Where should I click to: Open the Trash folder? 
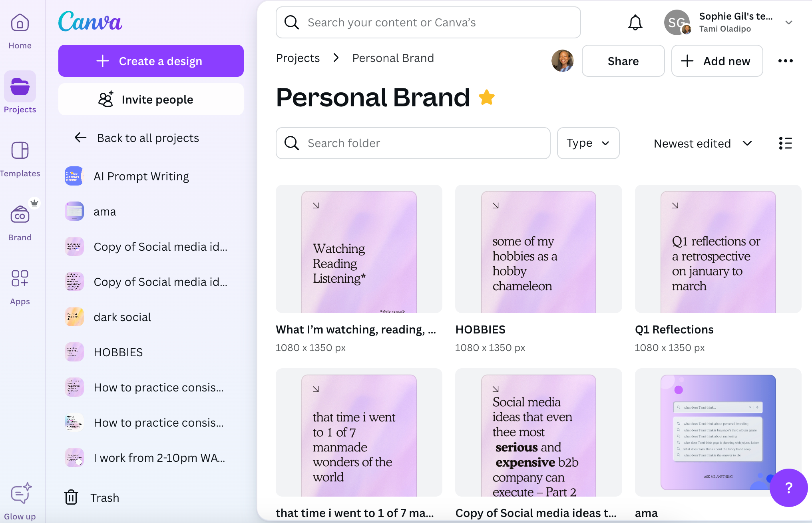click(x=92, y=497)
